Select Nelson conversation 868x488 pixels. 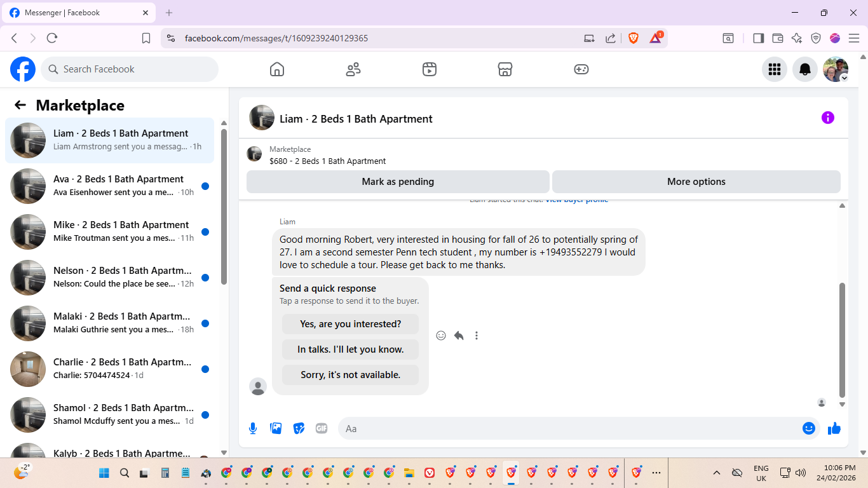point(109,278)
